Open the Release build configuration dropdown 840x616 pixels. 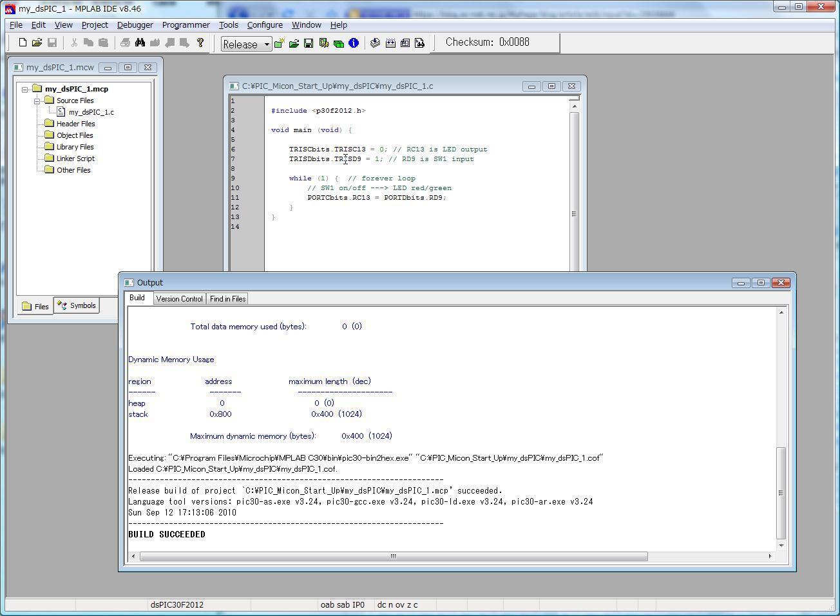tap(266, 44)
